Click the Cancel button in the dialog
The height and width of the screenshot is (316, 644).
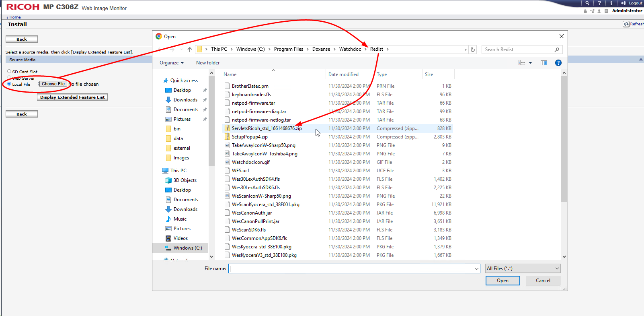(543, 281)
